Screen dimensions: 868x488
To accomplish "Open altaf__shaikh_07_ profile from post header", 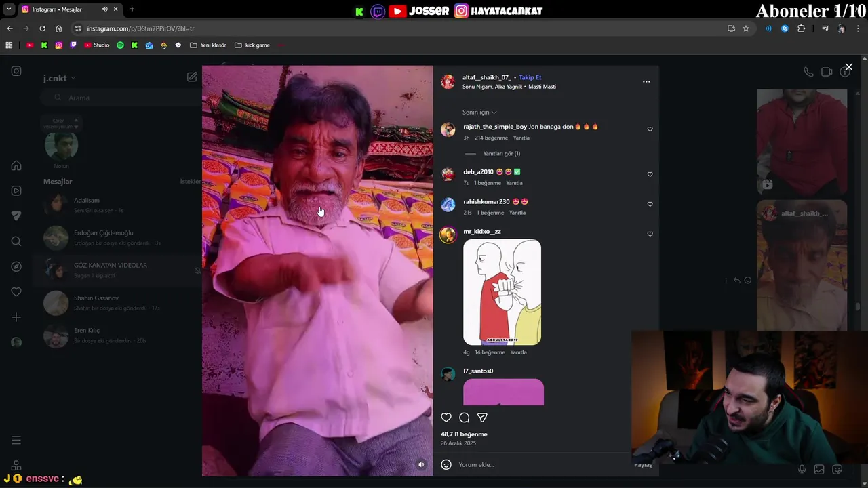I will (486, 77).
